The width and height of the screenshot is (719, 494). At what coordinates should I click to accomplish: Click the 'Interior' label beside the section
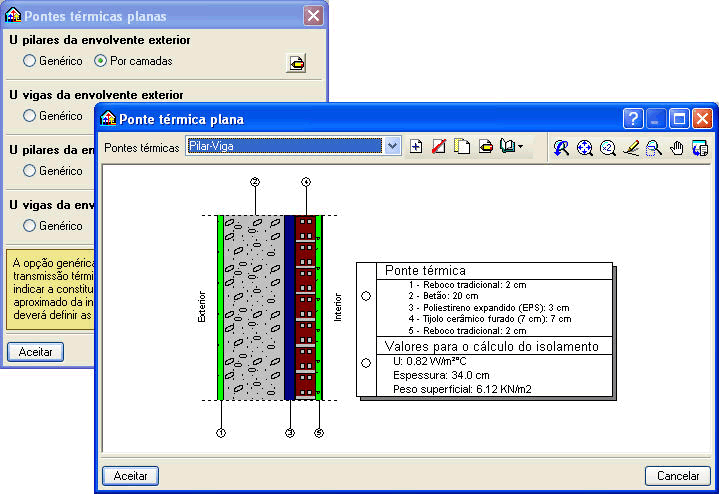point(338,307)
